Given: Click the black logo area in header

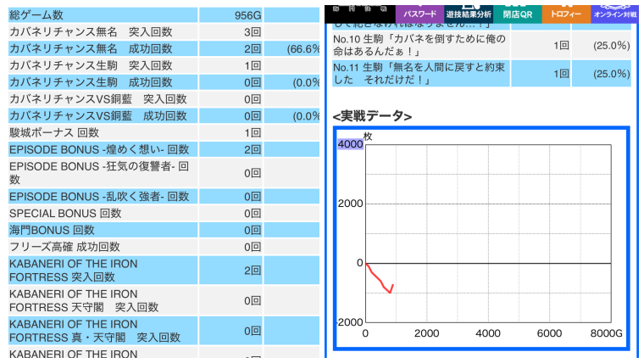Looking at the screenshot, I should click(360, 14).
